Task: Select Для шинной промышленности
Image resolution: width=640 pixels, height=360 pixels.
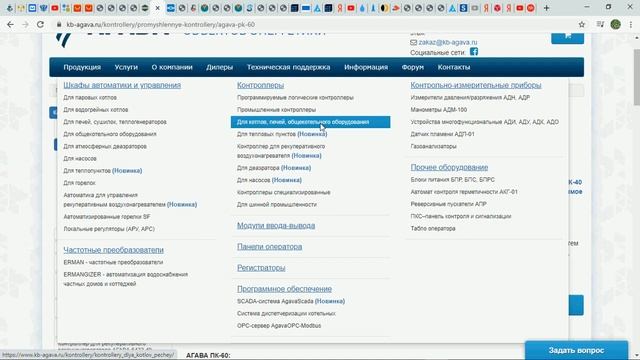Action: click(277, 205)
